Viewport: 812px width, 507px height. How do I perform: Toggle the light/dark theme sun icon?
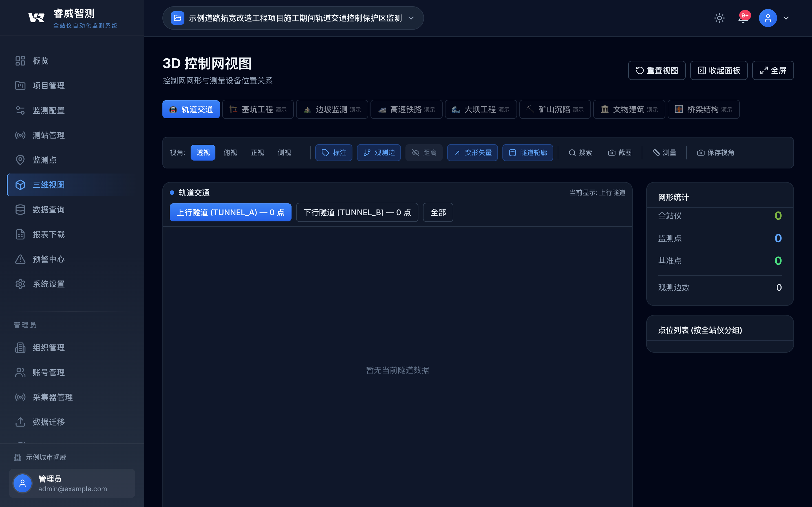(x=720, y=18)
